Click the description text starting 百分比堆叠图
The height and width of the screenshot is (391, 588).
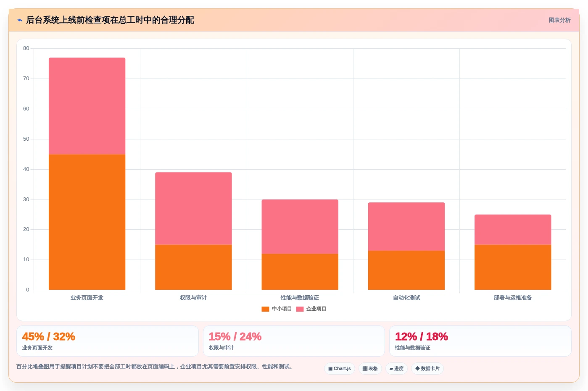tap(155, 367)
